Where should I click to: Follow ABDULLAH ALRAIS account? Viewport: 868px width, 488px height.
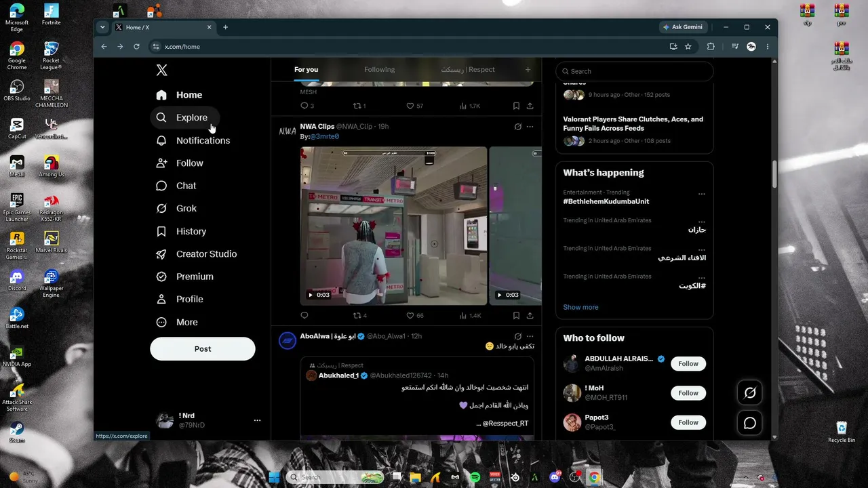pos(688,364)
